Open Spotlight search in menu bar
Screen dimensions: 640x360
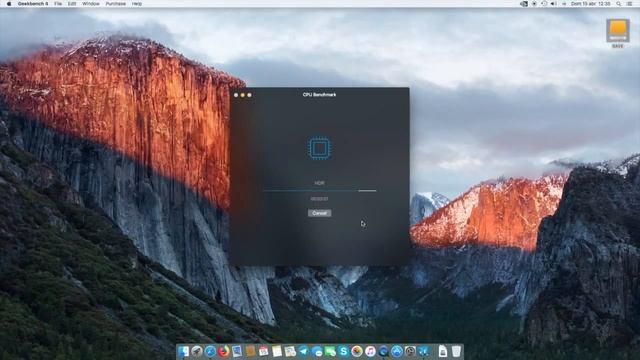click(618, 4)
